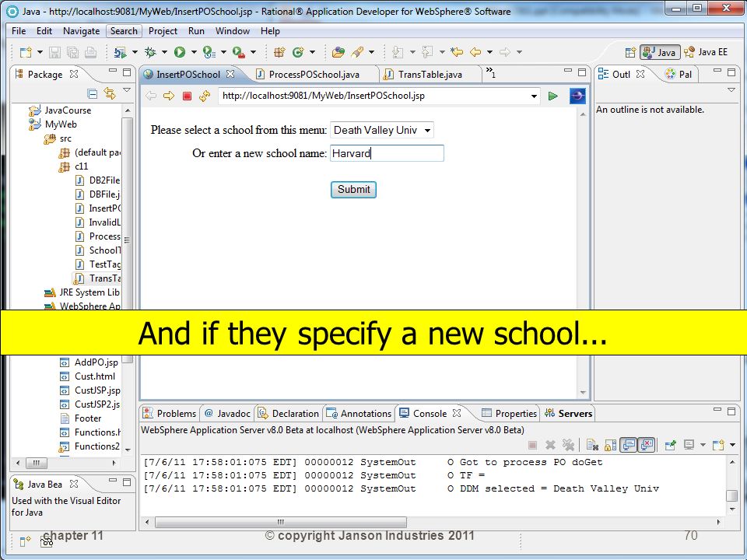Viewport: 747px width, 560px height.
Task: Open Package Explorer view menu triangle
Action: 127,90
